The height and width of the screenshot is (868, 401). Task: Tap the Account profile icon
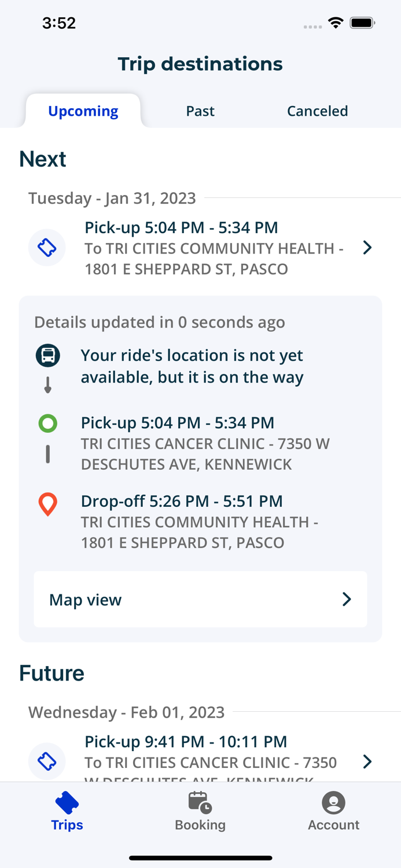[333, 803]
